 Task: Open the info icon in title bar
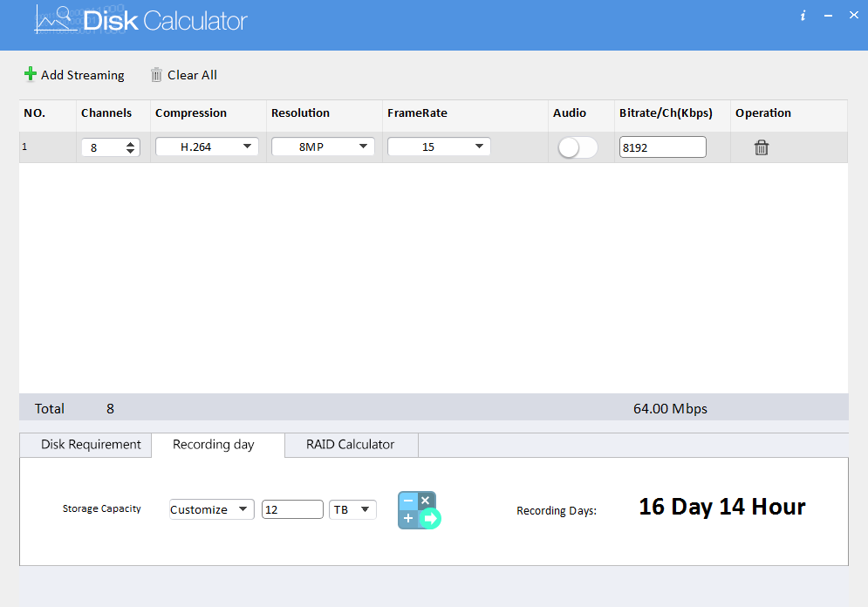pyautogui.click(x=803, y=16)
